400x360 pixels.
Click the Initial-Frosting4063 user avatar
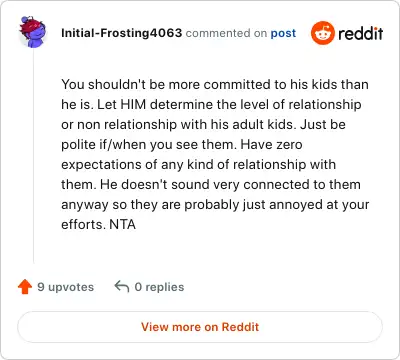click(x=33, y=32)
